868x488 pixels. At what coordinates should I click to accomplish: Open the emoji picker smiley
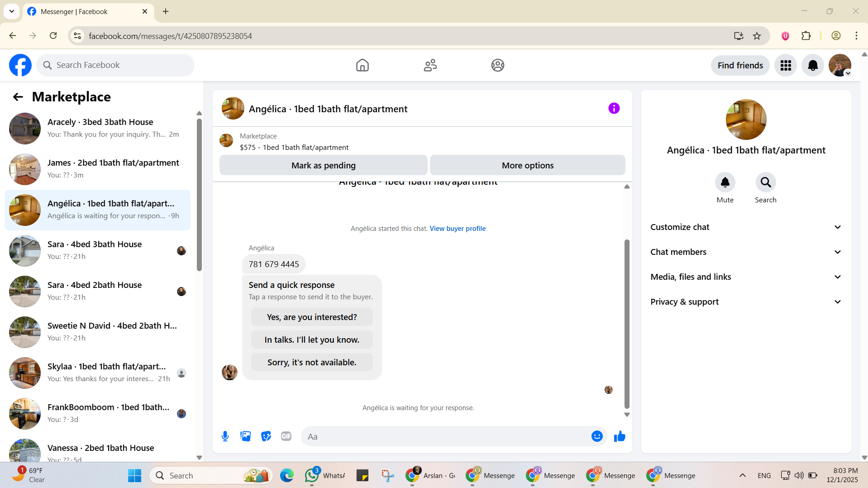597,436
